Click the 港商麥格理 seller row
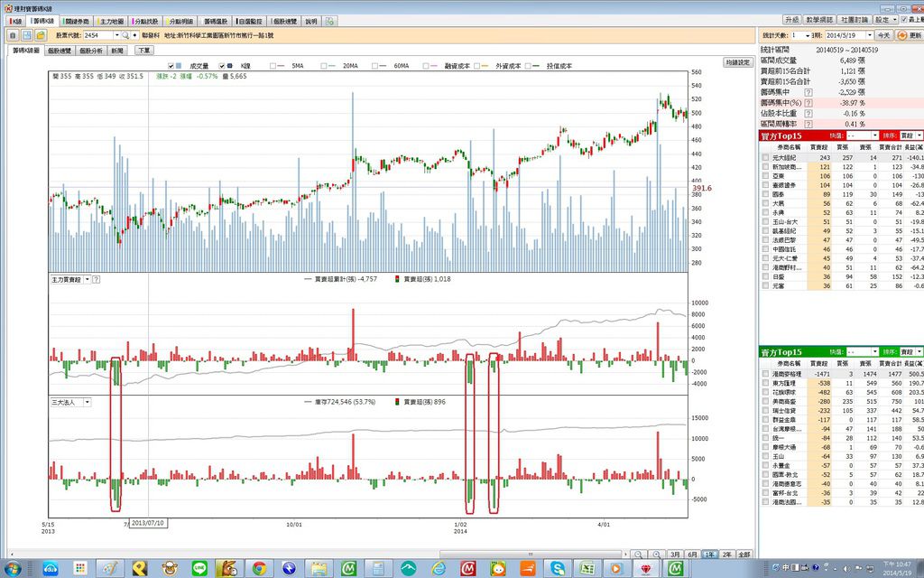Viewport: 924px width, 578px height. [842, 374]
